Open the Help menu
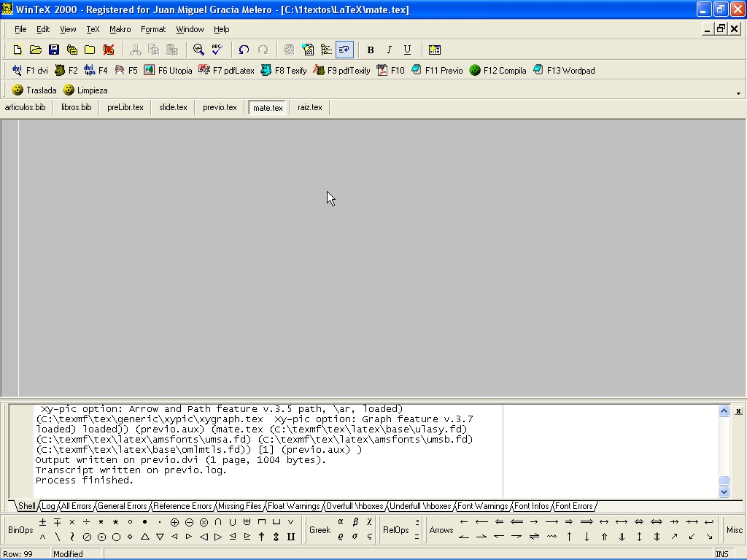This screenshot has height=560, width=747. (221, 29)
